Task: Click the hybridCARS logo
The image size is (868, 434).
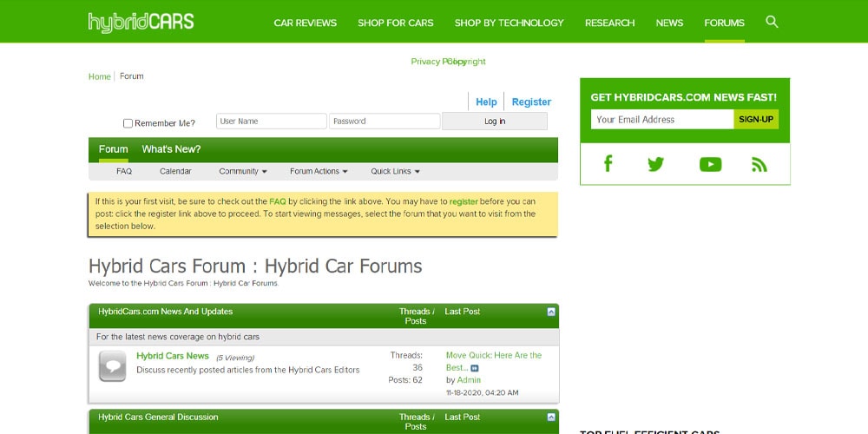Action: (141, 22)
